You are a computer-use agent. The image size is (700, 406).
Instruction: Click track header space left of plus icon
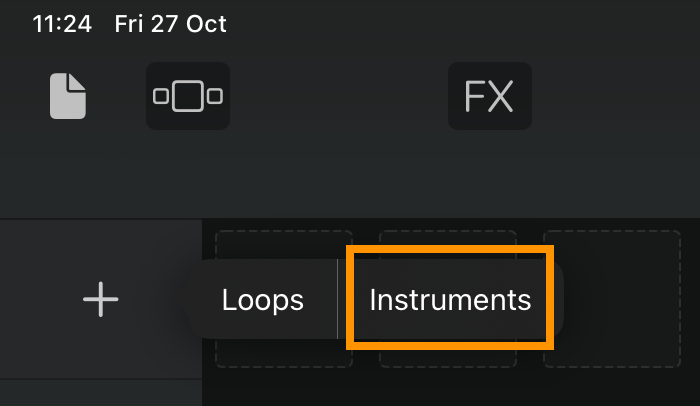pos(40,299)
